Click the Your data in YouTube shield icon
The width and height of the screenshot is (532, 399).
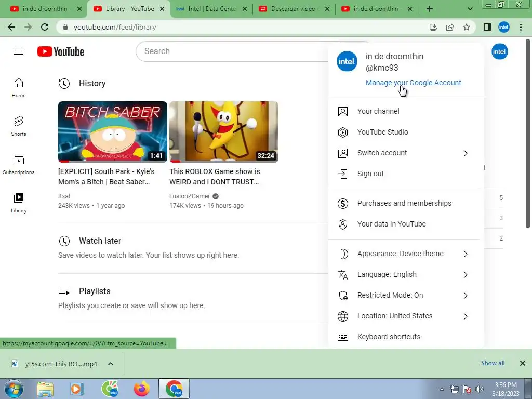[x=343, y=224]
